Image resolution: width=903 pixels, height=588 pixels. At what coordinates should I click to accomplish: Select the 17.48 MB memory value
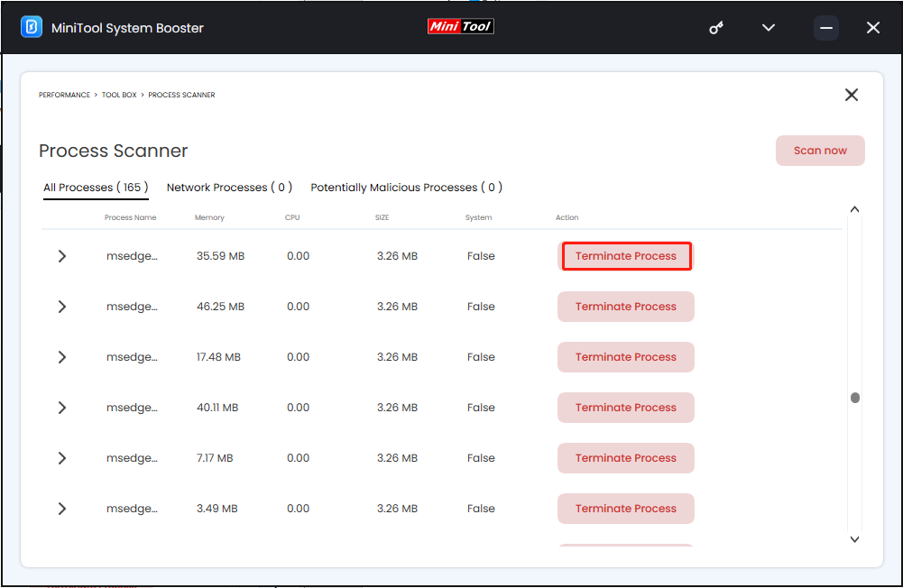click(x=218, y=357)
